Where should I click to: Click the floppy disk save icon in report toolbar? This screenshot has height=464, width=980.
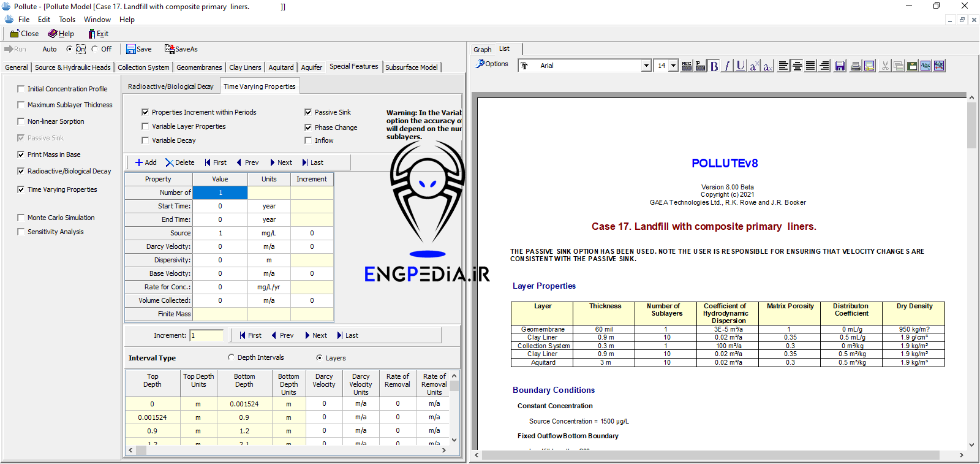(840, 66)
